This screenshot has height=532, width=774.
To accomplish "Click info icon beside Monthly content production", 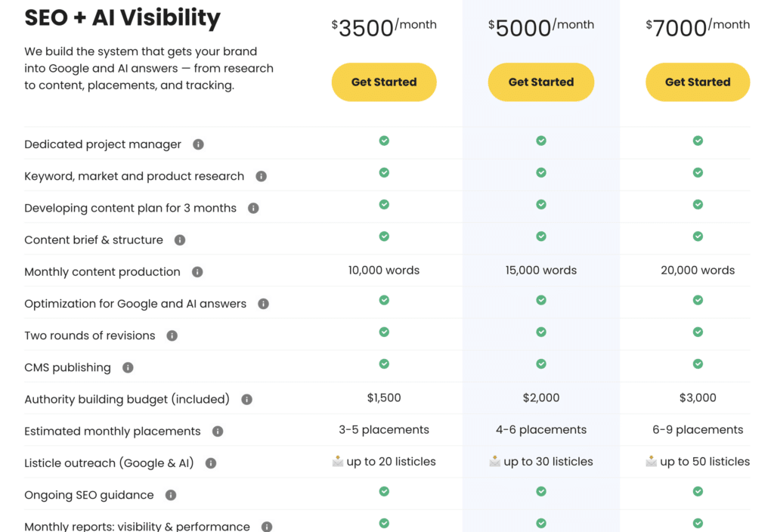I will click(x=197, y=272).
